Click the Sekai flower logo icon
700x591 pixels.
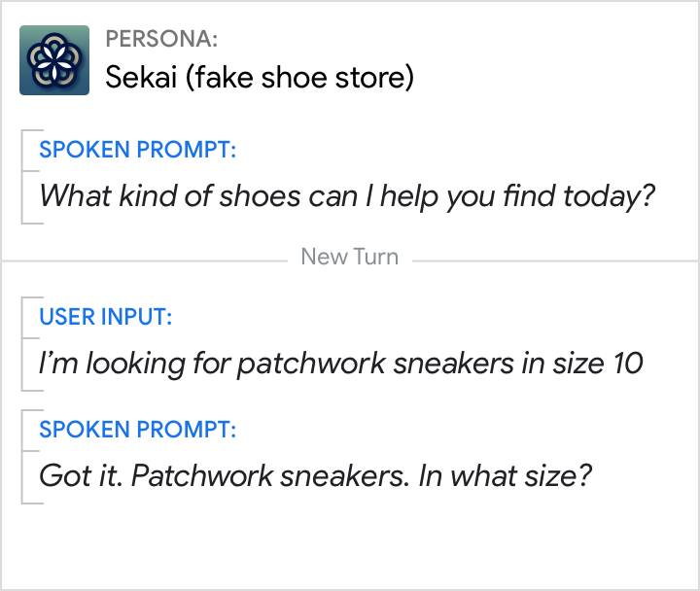click(x=54, y=60)
